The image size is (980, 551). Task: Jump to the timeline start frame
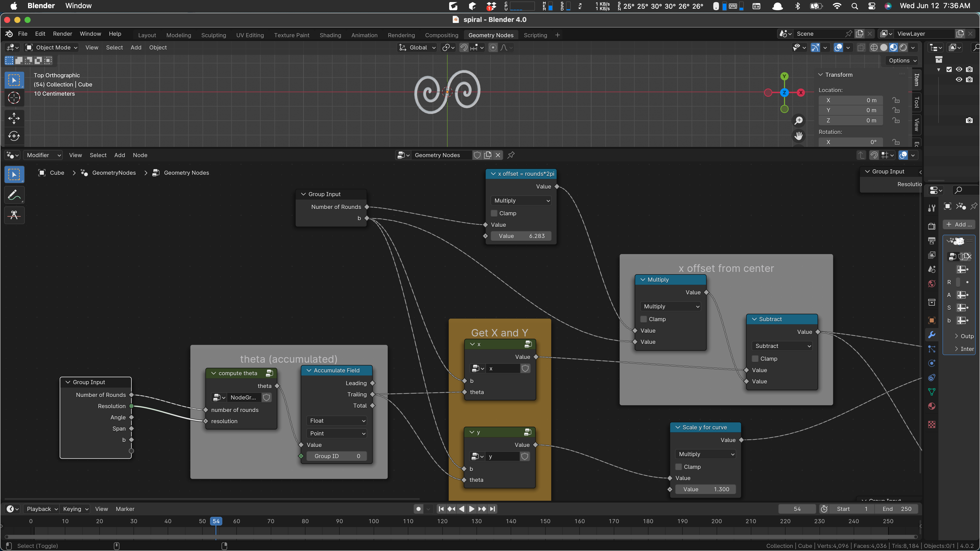tap(441, 509)
